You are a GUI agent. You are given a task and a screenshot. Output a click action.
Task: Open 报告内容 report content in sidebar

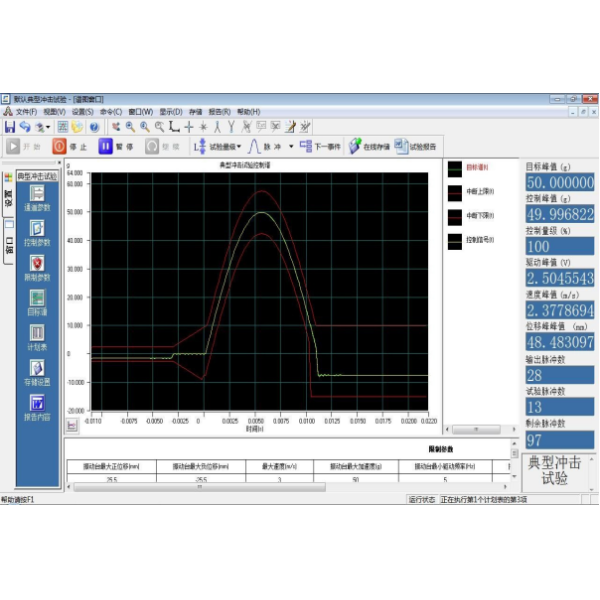click(37, 408)
